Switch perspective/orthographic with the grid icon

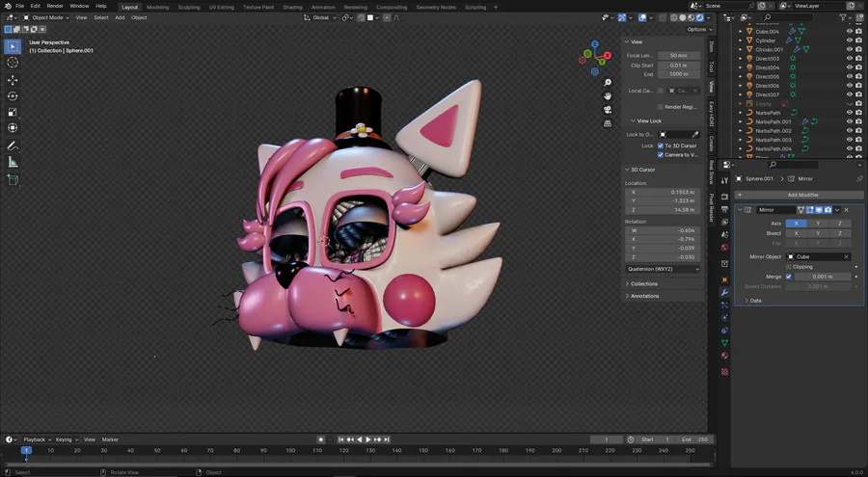pos(608,122)
